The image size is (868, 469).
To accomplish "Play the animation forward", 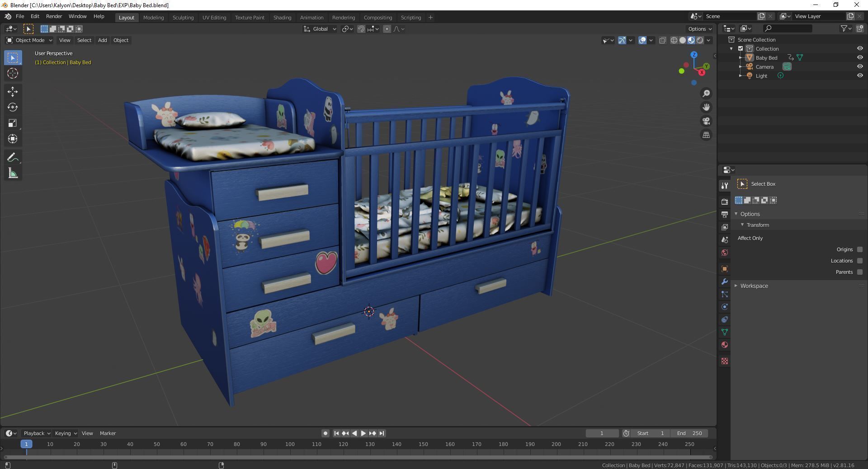I will (363, 433).
